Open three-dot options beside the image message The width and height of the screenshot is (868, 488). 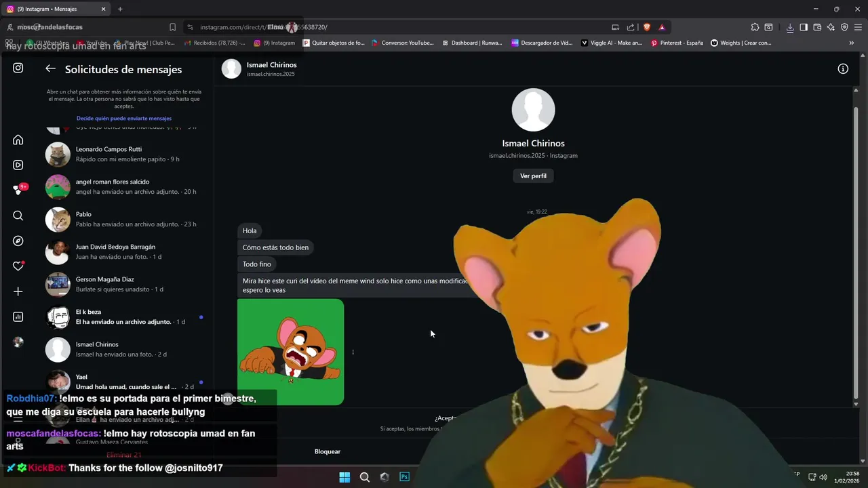click(353, 352)
